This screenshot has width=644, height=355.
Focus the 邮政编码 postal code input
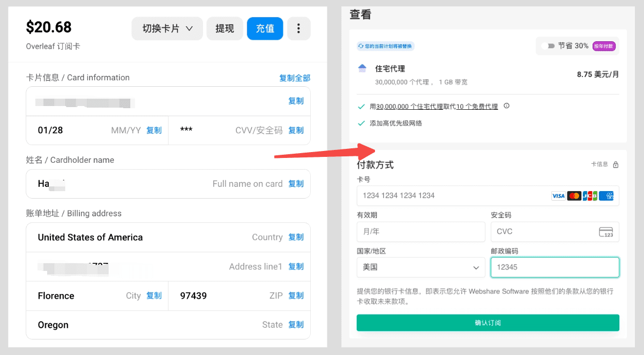coord(555,267)
